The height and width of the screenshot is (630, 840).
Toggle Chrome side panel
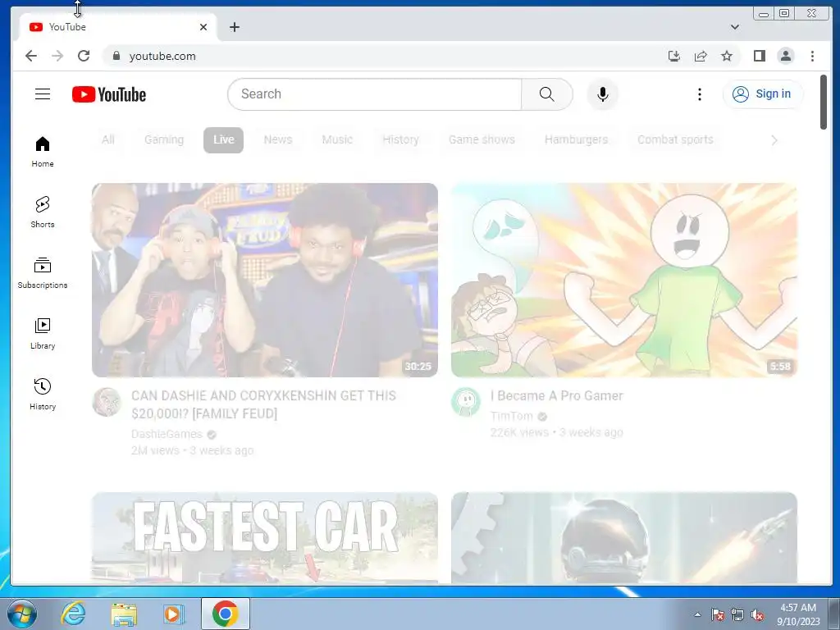(x=759, y=56)
